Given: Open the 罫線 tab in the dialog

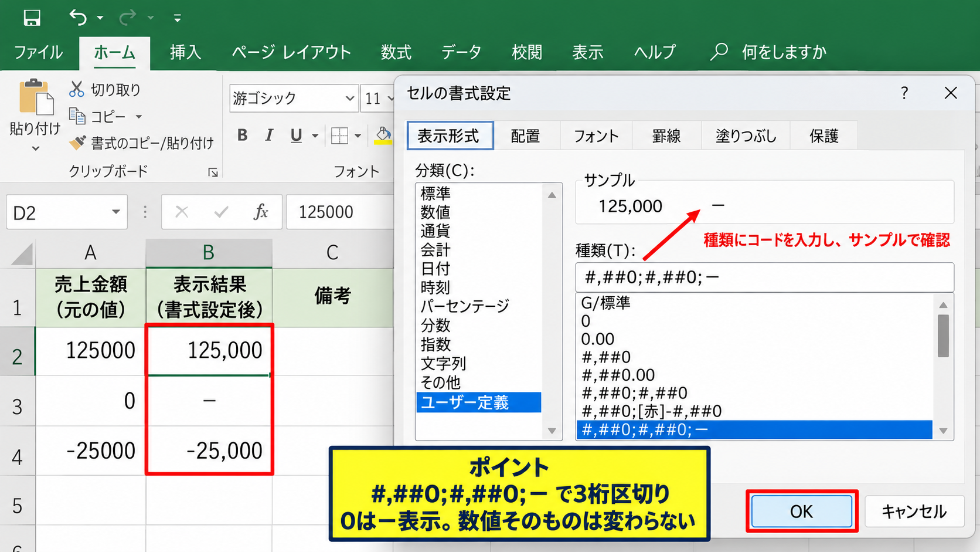Looking at the screenshot, I should [666, 136].
